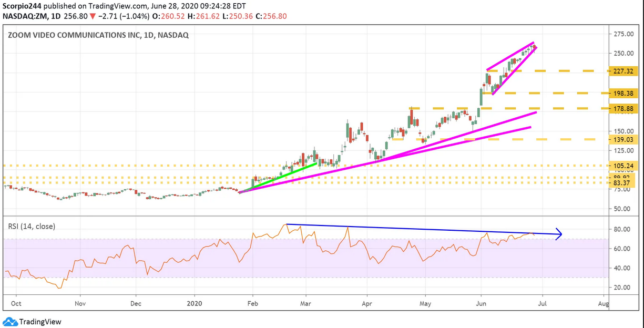Viewport: 644px width, 328px height.
Task: Click the 275.00 price axis value
Action: [x=623, y=34]
